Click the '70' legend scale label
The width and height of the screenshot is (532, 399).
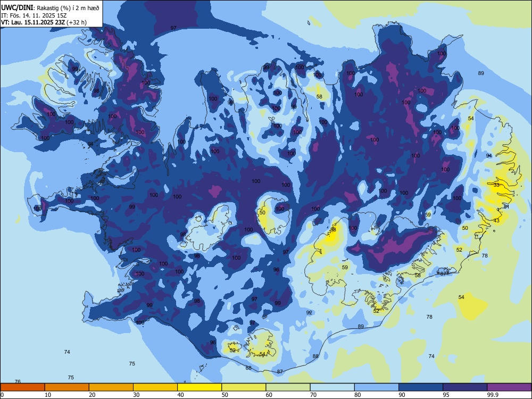click(313, 395)
